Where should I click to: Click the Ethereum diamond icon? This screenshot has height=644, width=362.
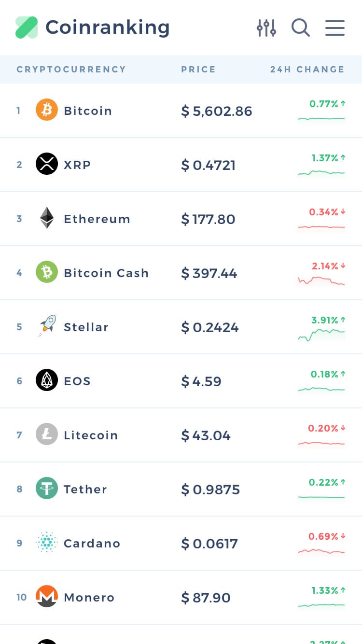tap(47, 218)
